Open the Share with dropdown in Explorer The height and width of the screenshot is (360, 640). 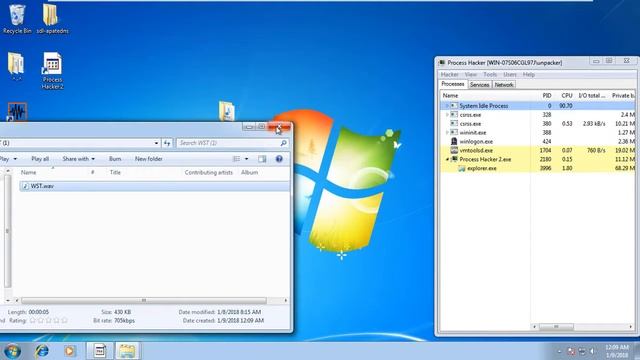pyautogui.click(x=78, y=159)
